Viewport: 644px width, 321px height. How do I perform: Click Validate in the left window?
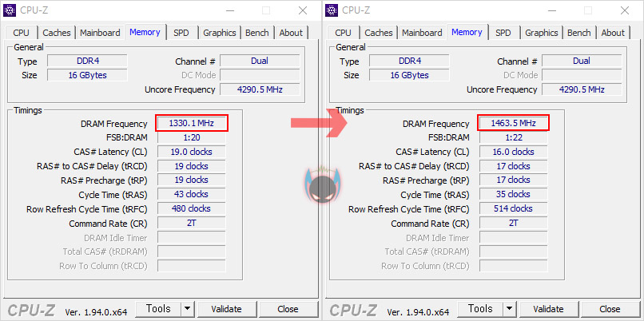coord(226,309)
